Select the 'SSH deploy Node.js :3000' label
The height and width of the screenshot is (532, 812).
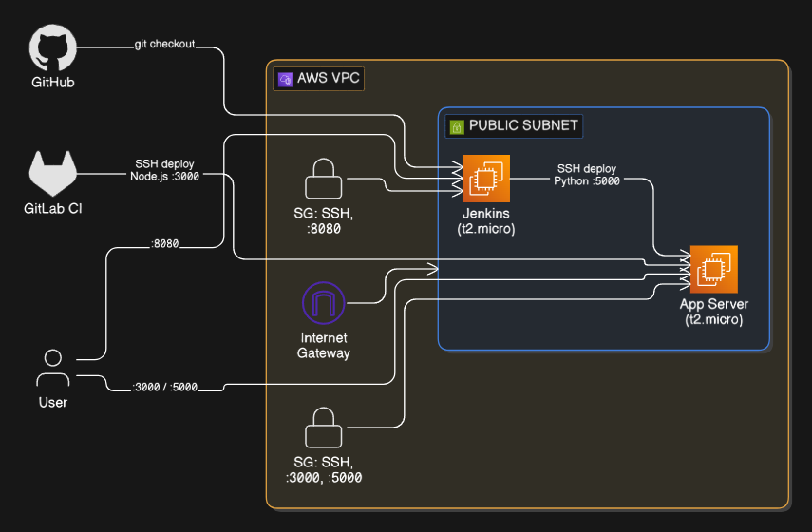pyautogui.click(x=164, y=170)
